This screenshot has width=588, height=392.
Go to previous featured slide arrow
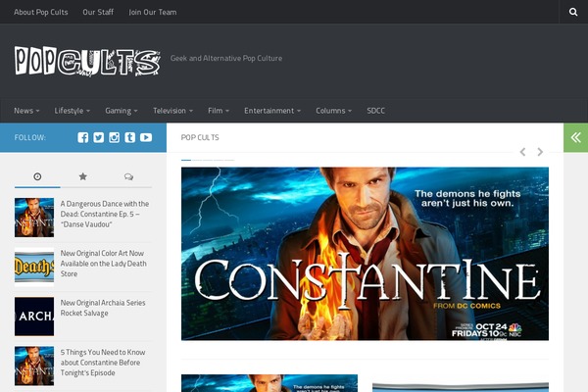coord(522,152)
